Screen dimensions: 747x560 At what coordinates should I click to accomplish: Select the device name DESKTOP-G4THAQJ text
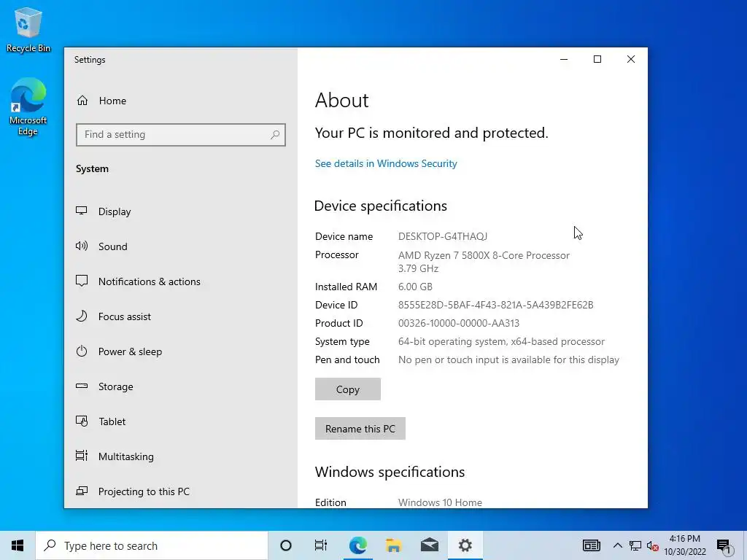(x=443, y=236)
